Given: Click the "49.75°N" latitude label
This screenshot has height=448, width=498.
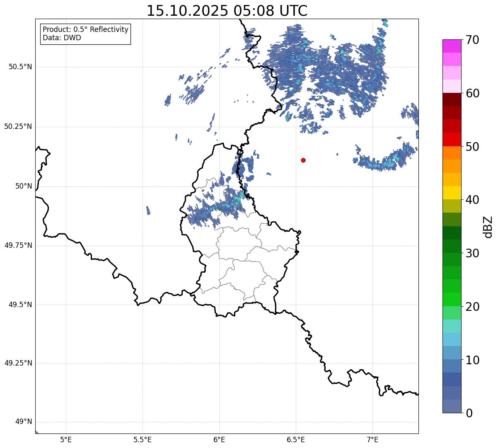Looking at the screenshot, I should click(x=18, y=245).
